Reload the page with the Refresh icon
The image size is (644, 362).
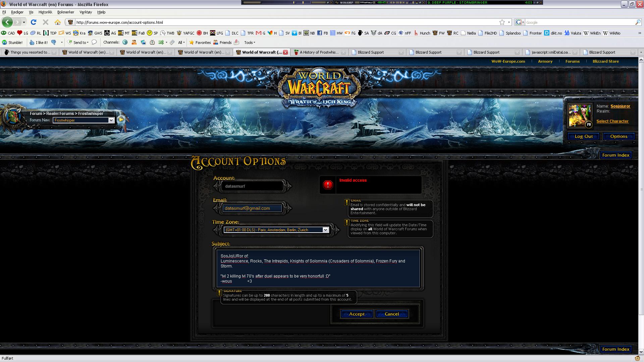33,22
